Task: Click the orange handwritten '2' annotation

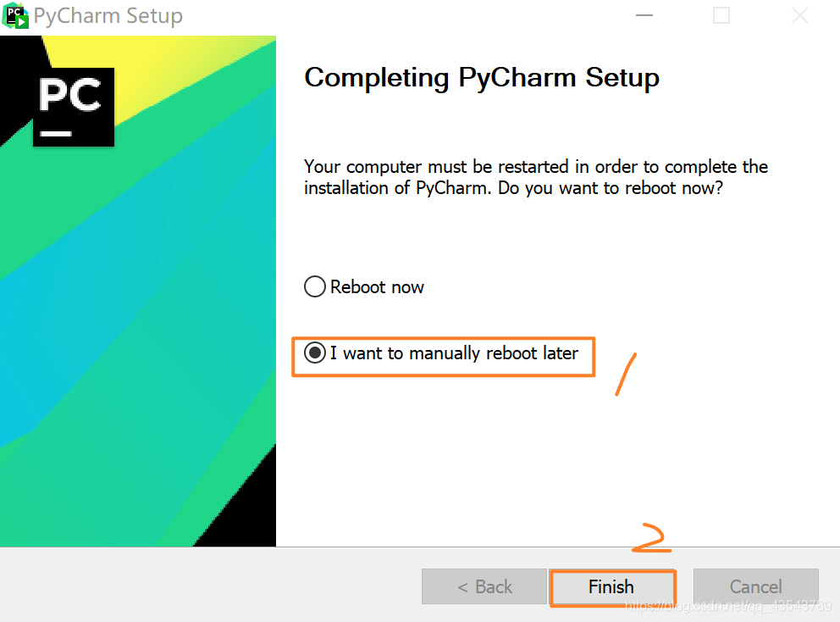Action: 651,538
